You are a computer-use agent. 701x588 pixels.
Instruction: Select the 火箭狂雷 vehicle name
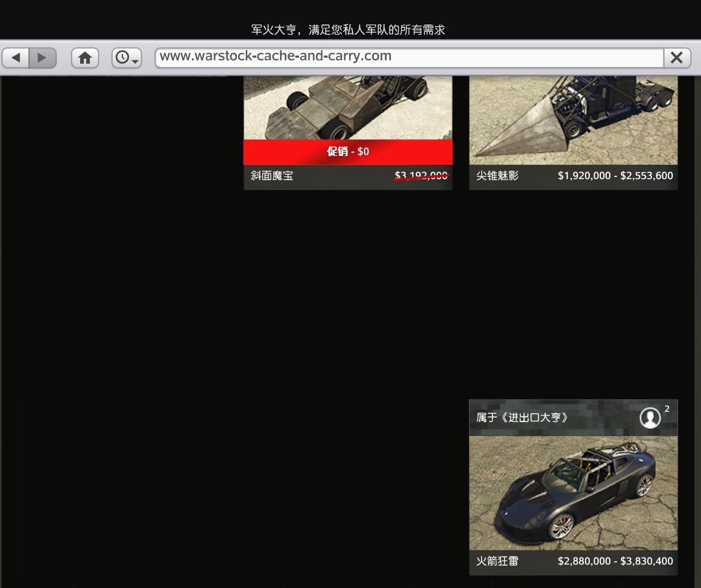(x=498, y=561)
